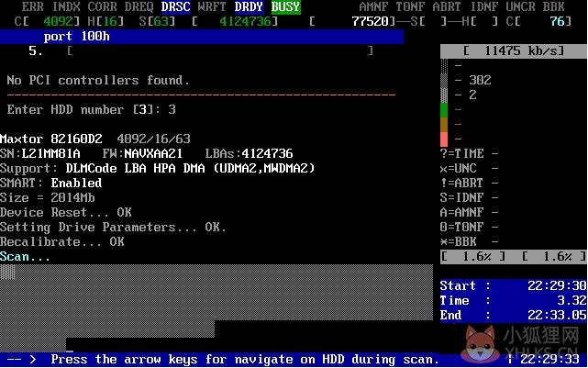Click the LBAs value 4124736 in drive info
The height and width of the screenshot is (368, 588).
coord(267,154)
